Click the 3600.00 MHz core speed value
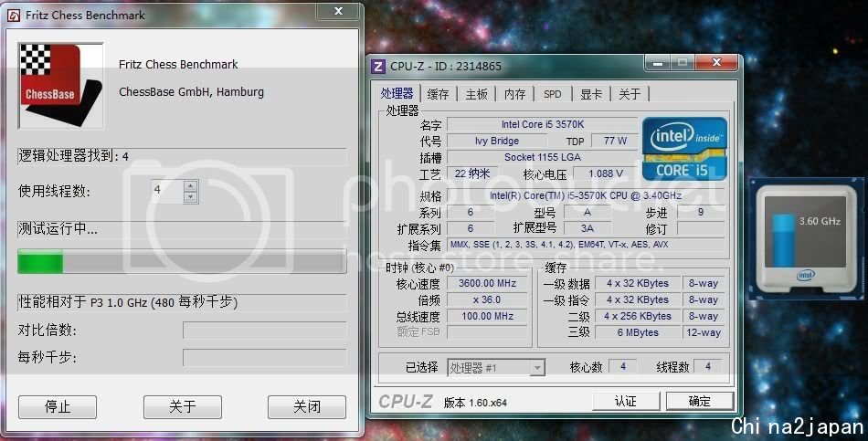Screen dimensions: 868x441 click(487, 283)
